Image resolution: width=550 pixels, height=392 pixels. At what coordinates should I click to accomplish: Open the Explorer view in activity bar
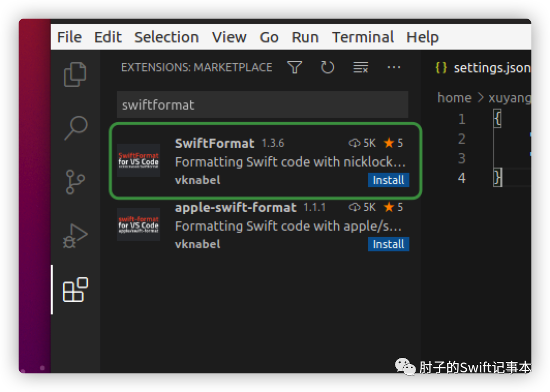75,73
